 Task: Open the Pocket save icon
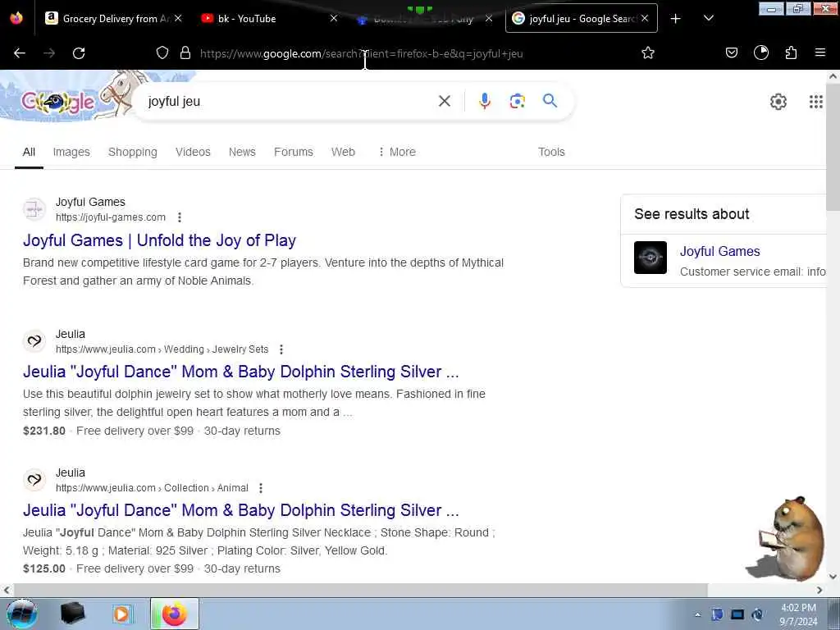(732, 52)
